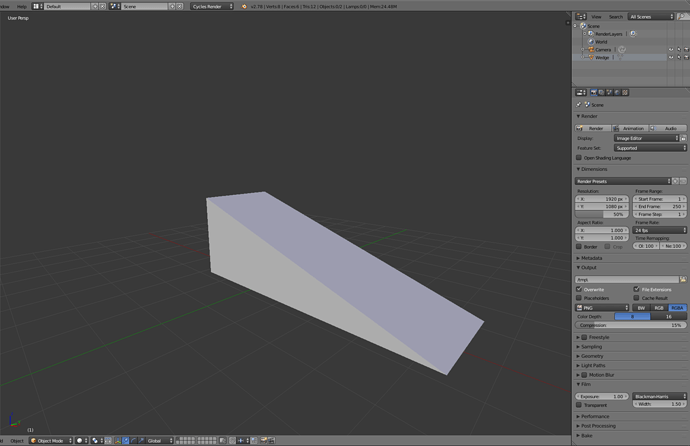
Task: Open the World properties tab icon
Action: [617, 92]
